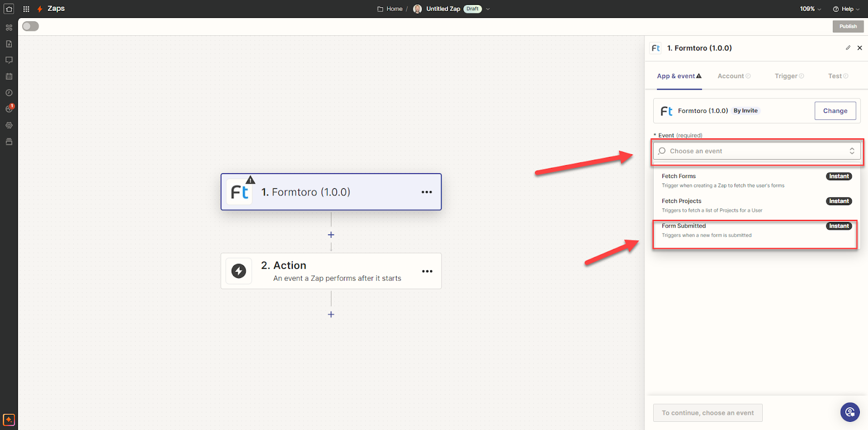Open the Formtoro step three-dot menu

[427, 192]
